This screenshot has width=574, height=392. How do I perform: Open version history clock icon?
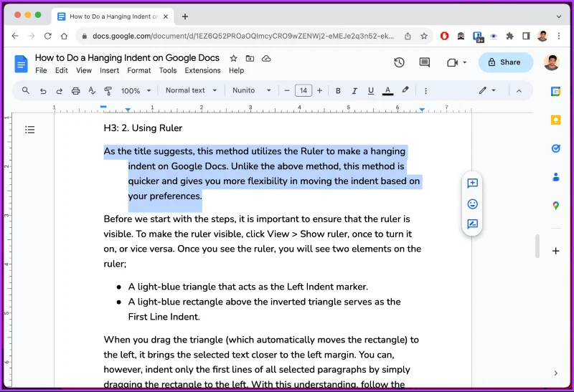(399, 62)
